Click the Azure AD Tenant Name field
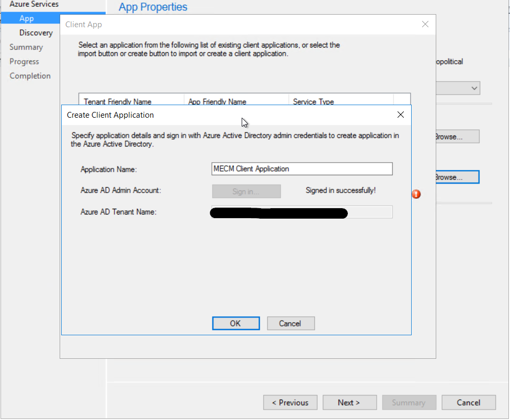This screenshot has height=420, width=510. pos(302,212)
